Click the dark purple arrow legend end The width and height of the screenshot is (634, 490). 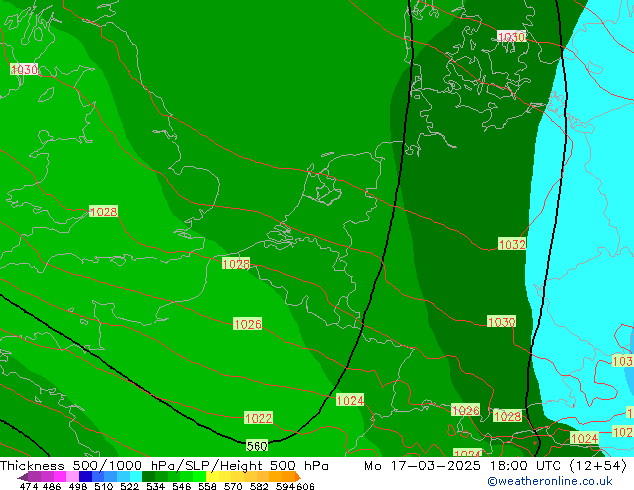[x=22, y=477]
